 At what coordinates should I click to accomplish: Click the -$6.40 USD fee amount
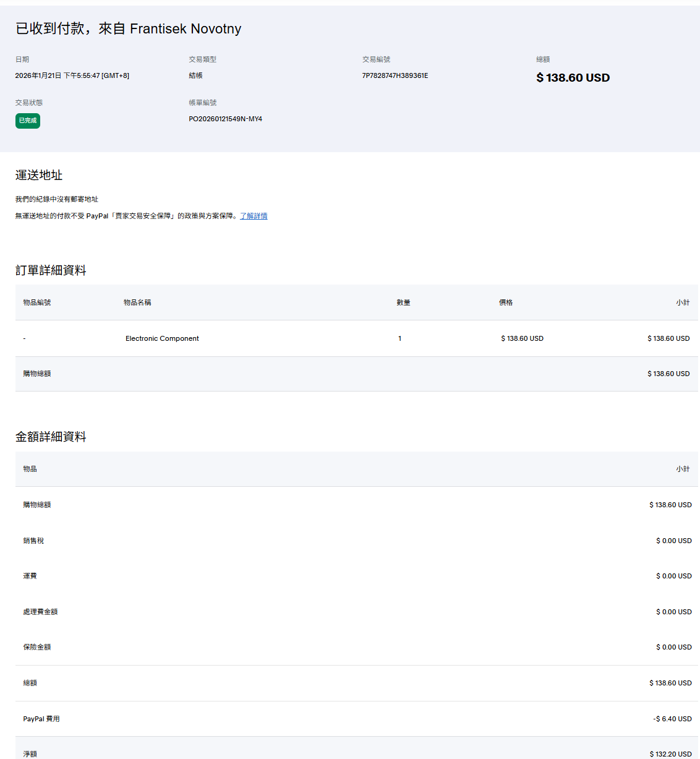coord(672,719)
